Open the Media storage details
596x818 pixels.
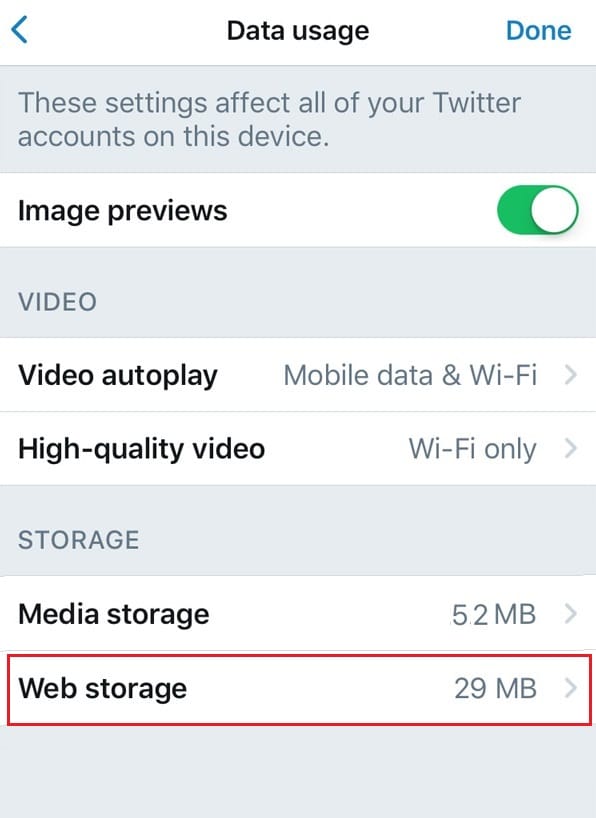pyautogui.click(x=298, y=614)
